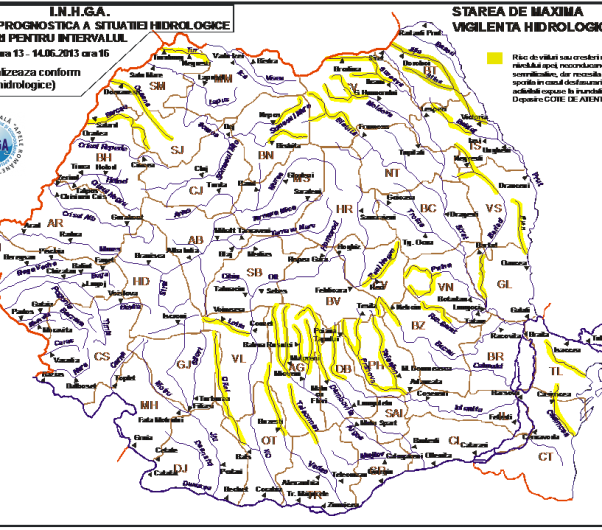Click the SB county label
The image size is (602, 530).
pyautogui.click(x=255, y=273)
